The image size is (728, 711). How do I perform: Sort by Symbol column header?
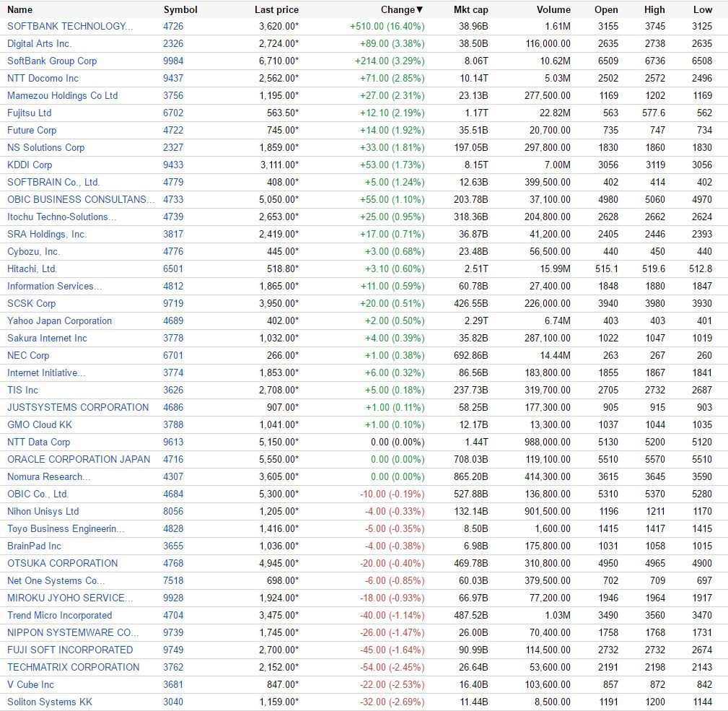[x=180, y=10]
